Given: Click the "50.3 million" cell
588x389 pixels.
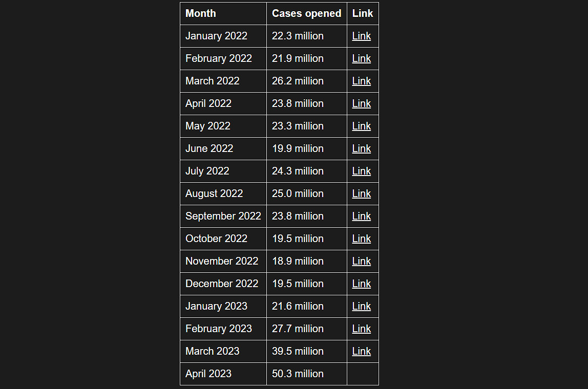Looking at the screenshot, I should [x=298, y=374].
